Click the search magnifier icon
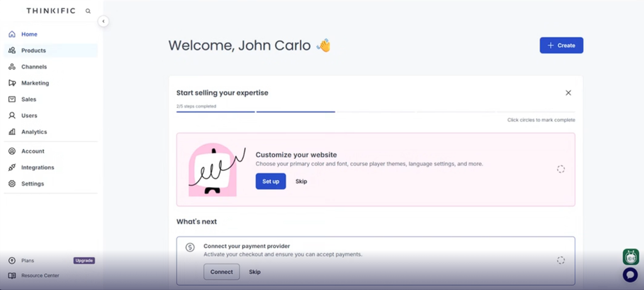644x290 pixels. [x=88, y=11]
